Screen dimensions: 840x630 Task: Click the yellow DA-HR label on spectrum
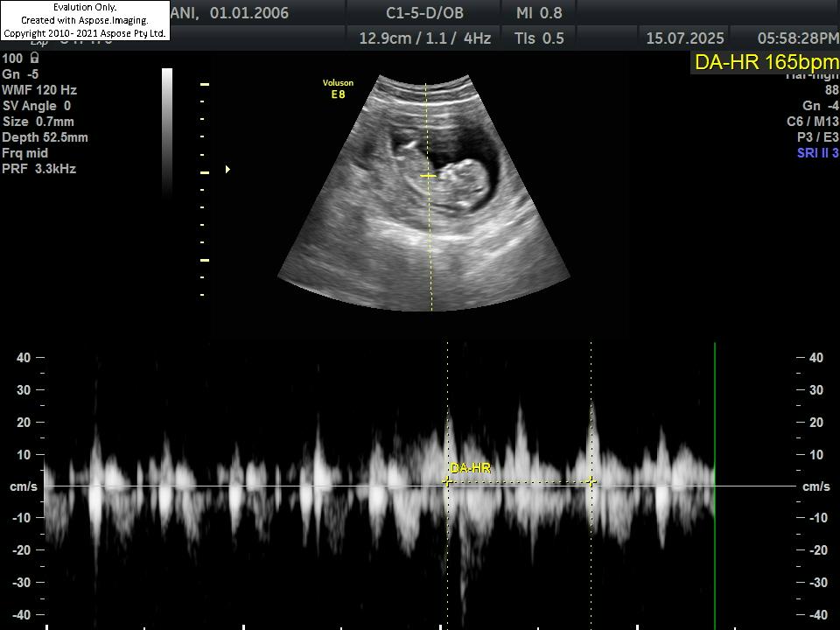pos(470,469)
